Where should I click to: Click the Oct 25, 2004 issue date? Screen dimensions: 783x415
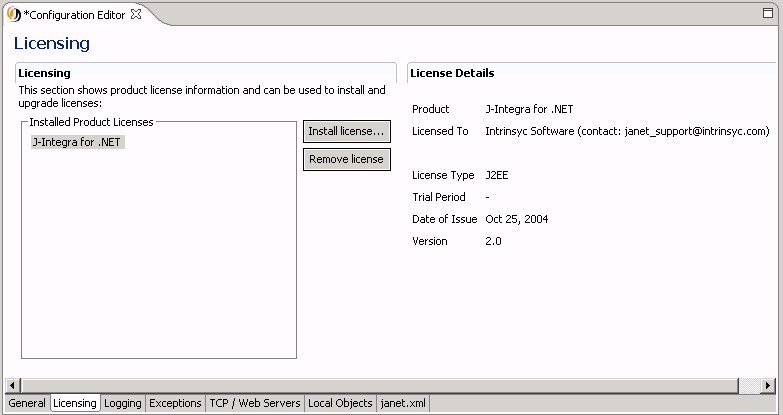(517, 219)
